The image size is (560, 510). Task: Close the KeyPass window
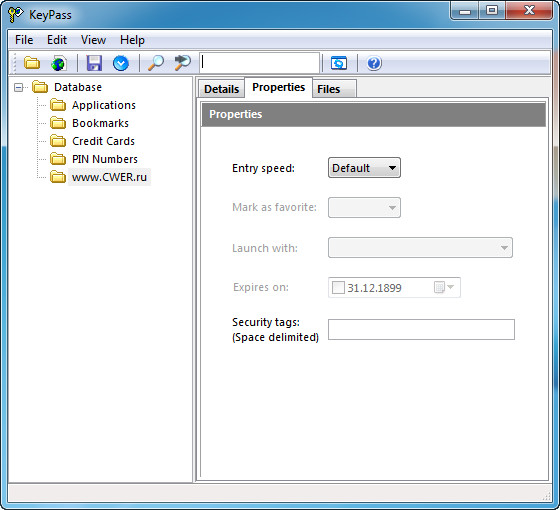529,11
